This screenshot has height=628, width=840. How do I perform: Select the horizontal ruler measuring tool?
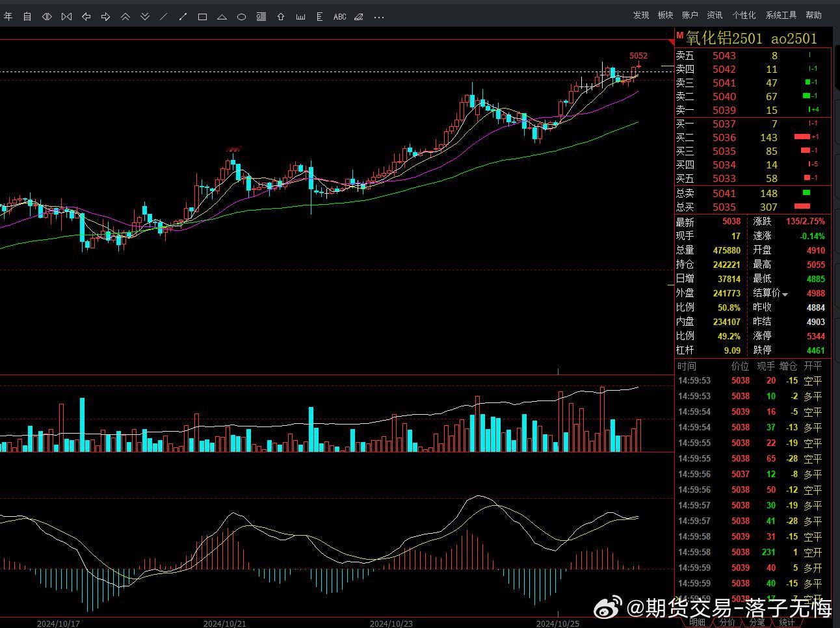point(300,17)
